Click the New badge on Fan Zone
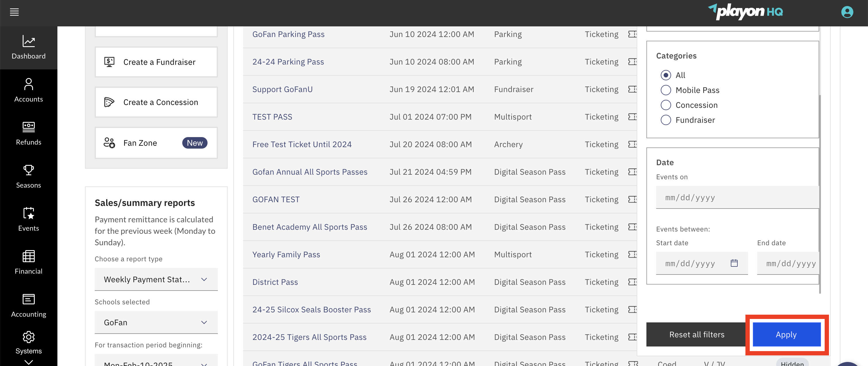Screen dimensions: 868x366 coord(195,143)
